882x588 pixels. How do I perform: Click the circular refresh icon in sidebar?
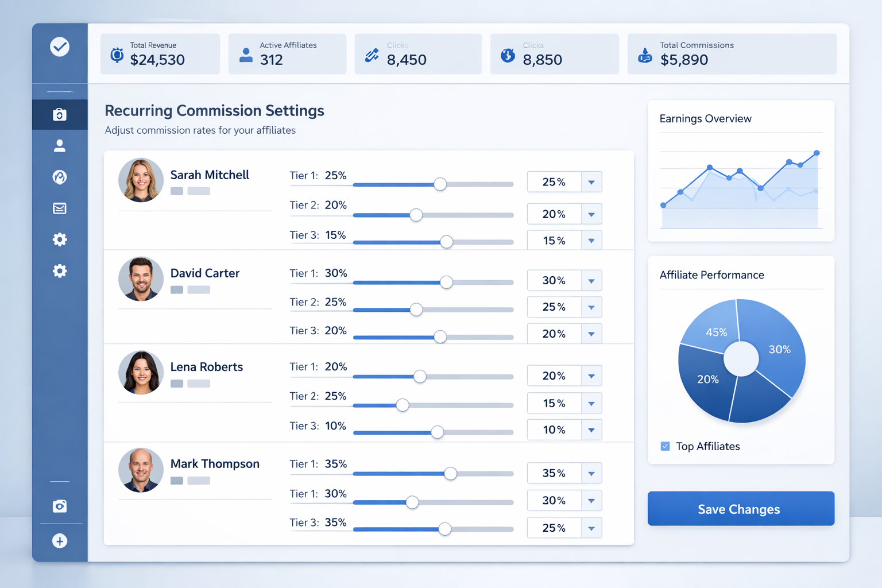(x=59, y=177)
